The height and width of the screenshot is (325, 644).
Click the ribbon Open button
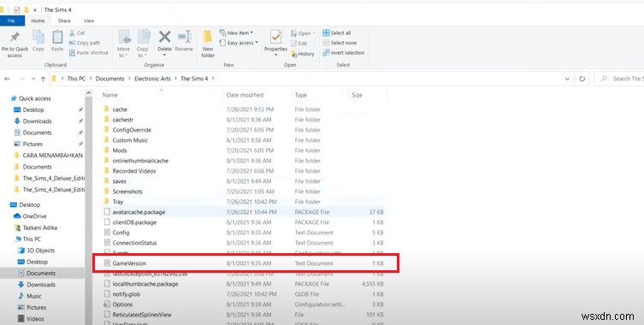point(303,33)
